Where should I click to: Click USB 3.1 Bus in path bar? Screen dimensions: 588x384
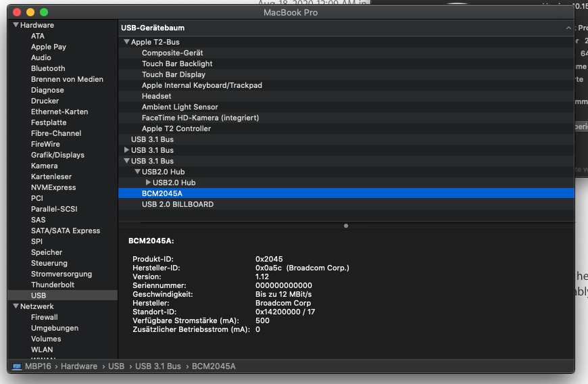click(158, 366)
